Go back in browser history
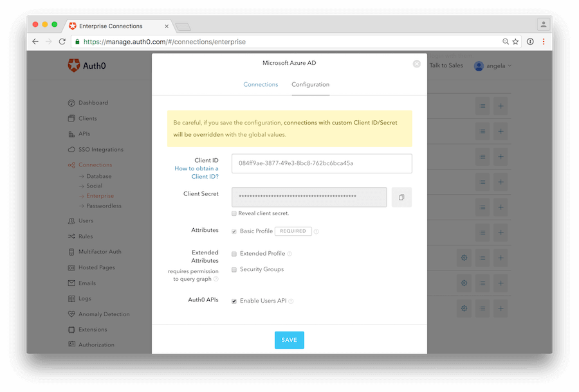 click(x=35, y=42)
